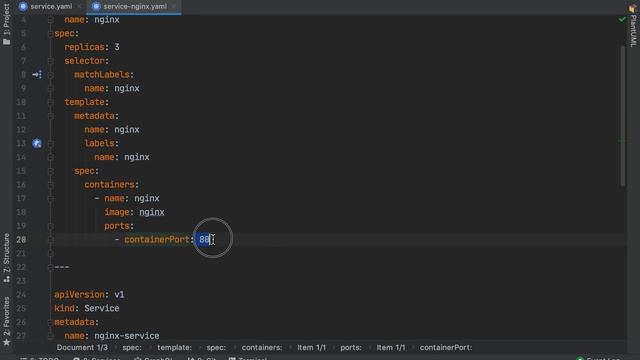Click the green inspection checkmark indicator
The height and width of the screenshot is (360, 640).
coord(622,19)
